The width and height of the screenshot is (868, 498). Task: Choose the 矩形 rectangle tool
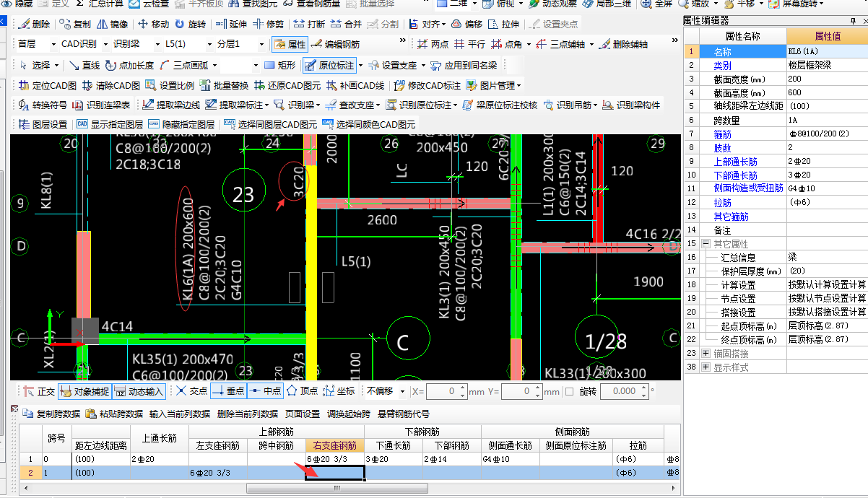[x=279, y=66]
